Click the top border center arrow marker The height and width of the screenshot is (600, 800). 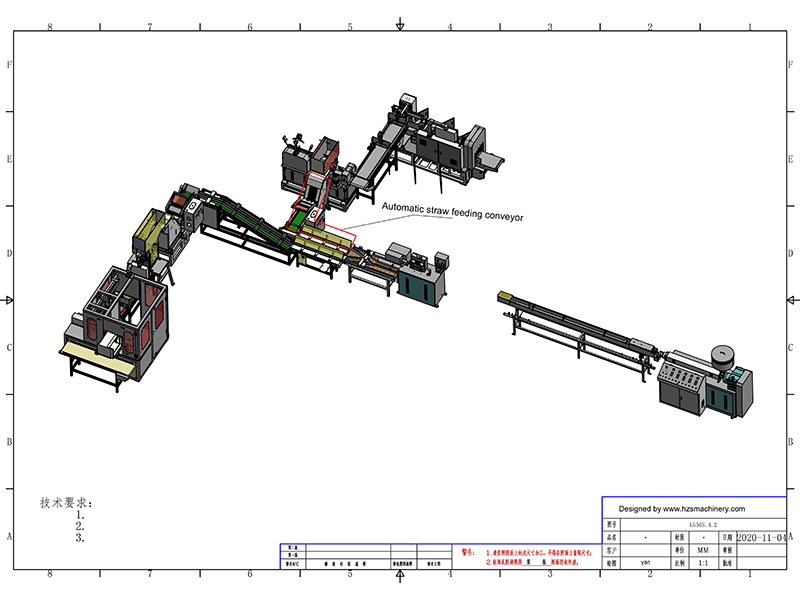[400, 24]
